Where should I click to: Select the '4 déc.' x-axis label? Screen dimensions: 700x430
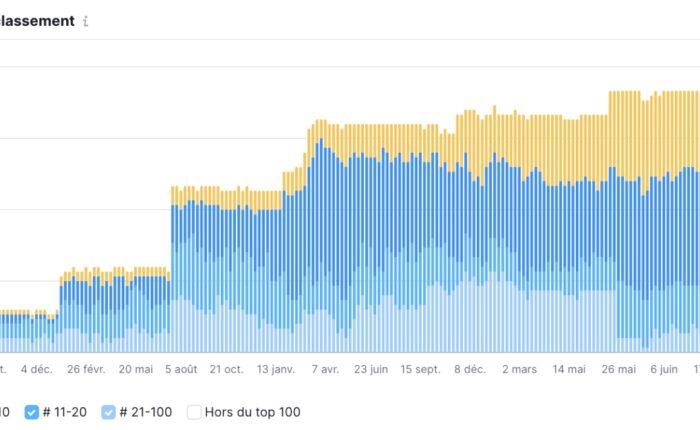[x=36, y=369]
